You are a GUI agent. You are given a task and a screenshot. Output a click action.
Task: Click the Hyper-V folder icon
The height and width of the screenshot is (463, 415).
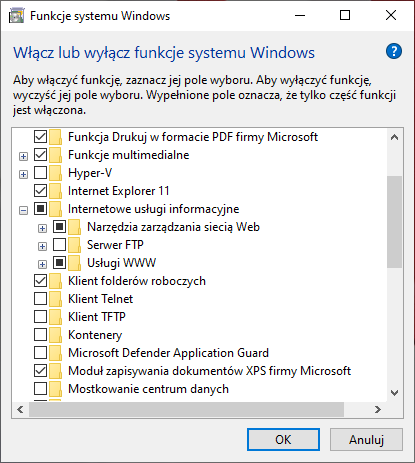pos(55,173)
